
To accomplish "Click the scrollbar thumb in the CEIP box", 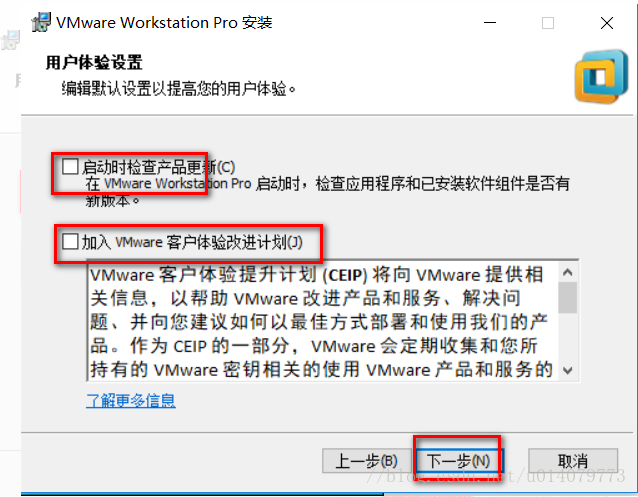I will point(568,298).
